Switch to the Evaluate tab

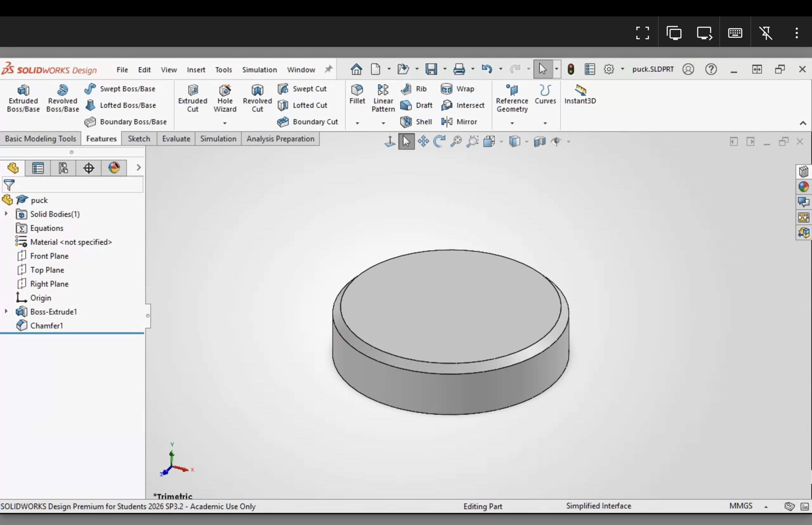[176, 139]
